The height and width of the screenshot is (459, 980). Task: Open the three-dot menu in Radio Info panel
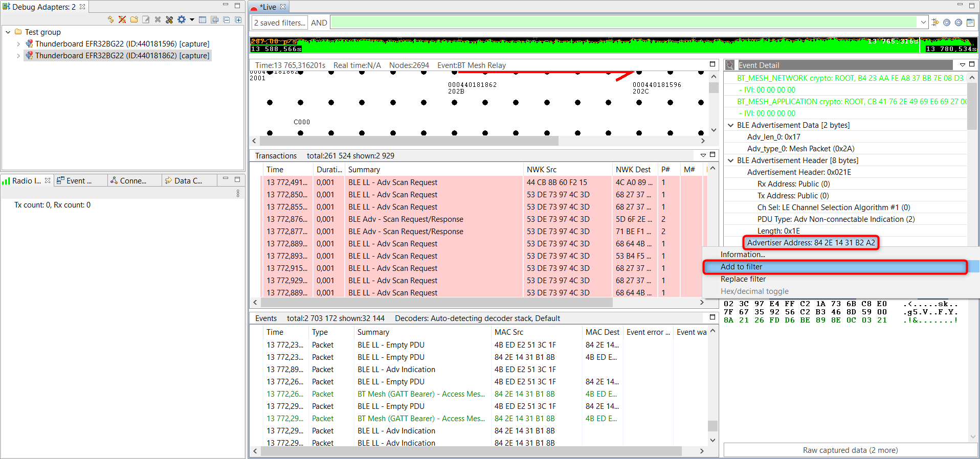click(238, 194)
